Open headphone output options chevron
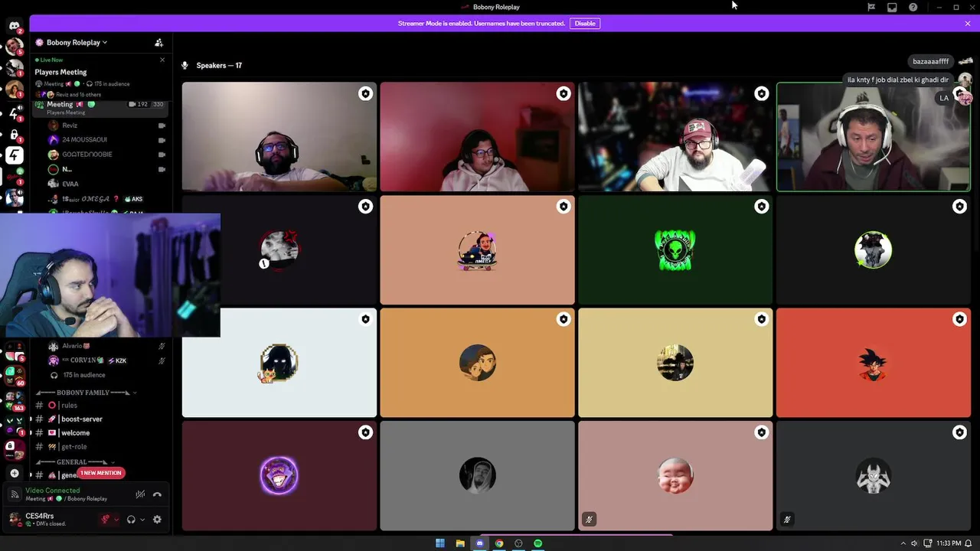980x551 pixels. [142, 520]
